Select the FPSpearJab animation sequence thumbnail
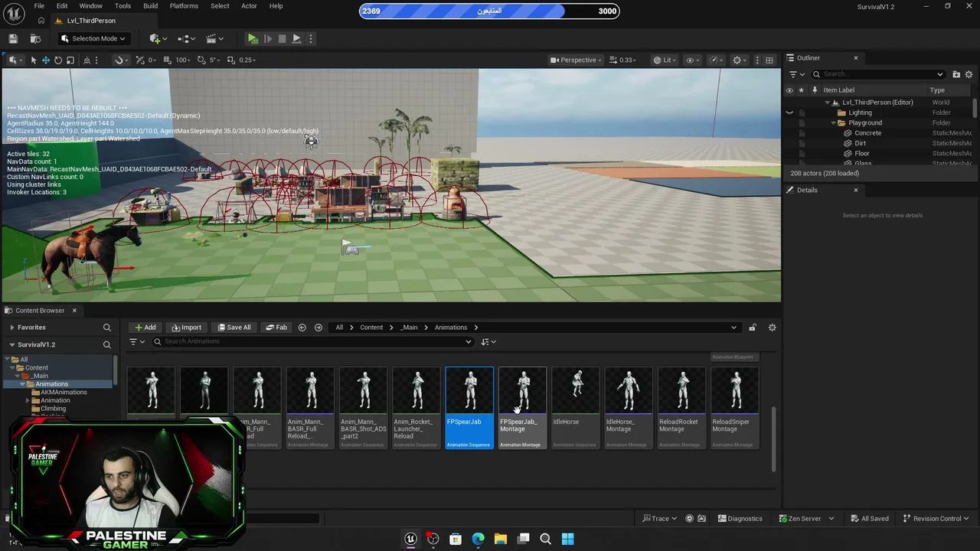Viewport: 980px width, 551px height. coord(469,408)
